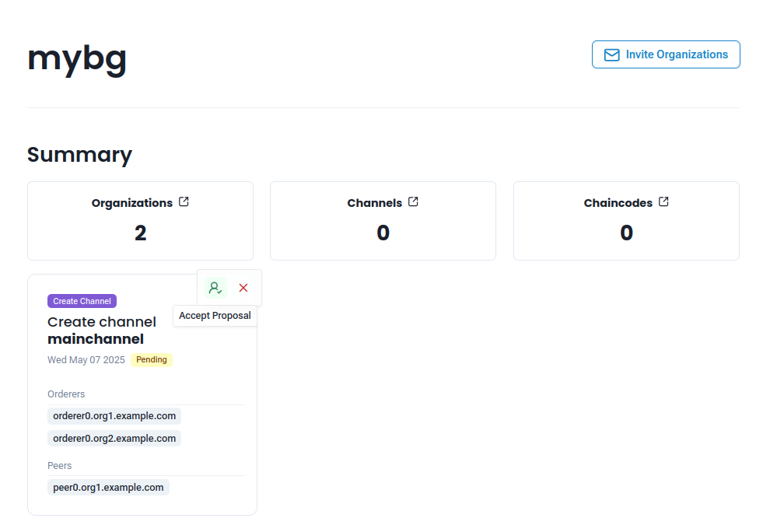Accept the proposal with the green user icon
The image size is (770, 532).
coord(215,288)
